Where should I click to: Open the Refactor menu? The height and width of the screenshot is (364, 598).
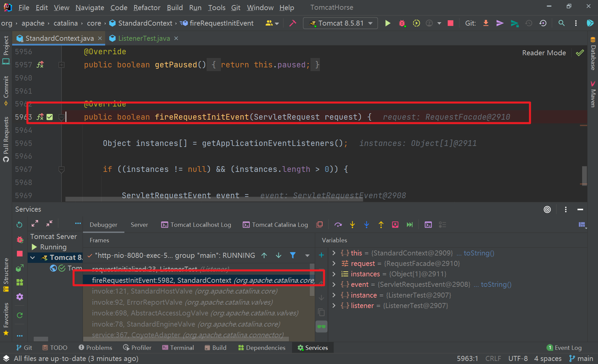click(147, 7)
